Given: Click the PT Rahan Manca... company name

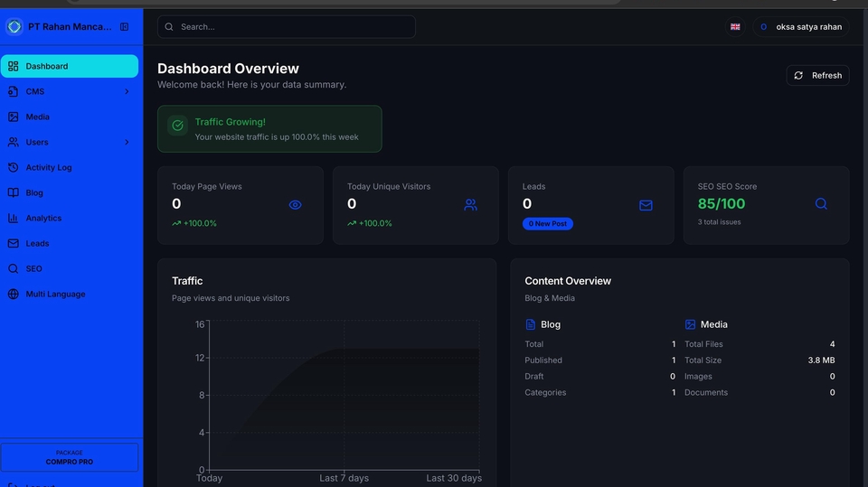Looking at the screenshot, I should coord(70,26).
